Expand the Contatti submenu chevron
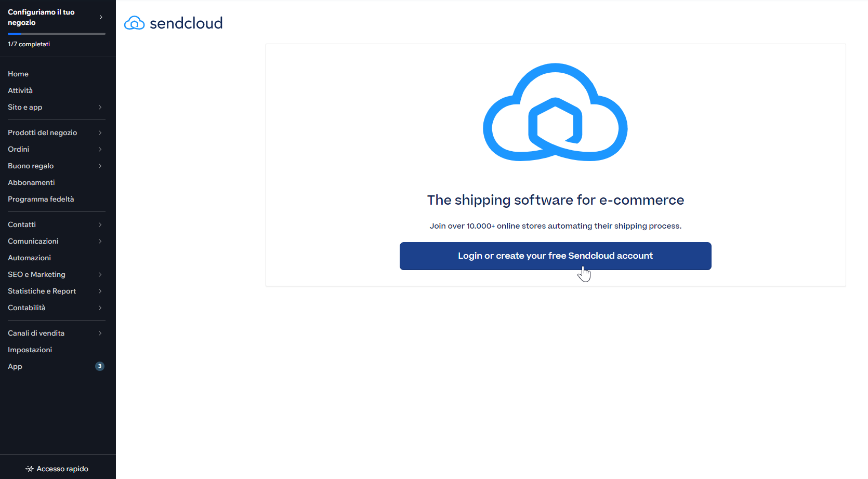This screenshot has width=868, height=479. pos(100,224)
